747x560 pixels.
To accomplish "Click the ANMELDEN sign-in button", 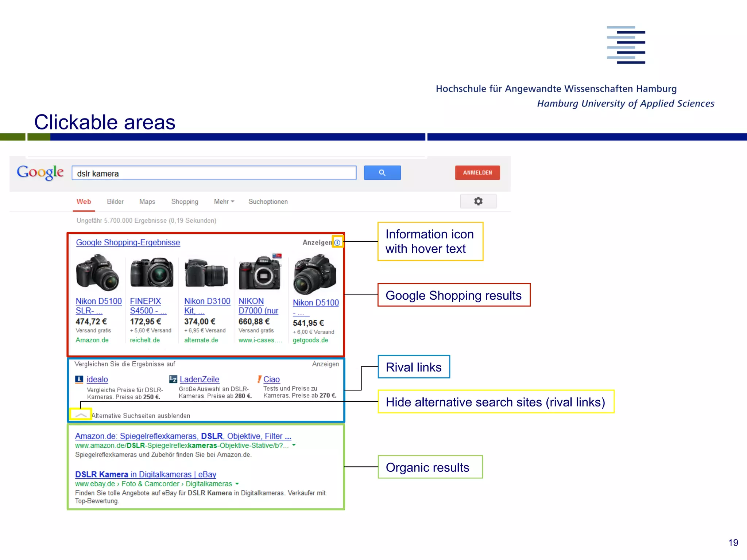I will [477, 173].
